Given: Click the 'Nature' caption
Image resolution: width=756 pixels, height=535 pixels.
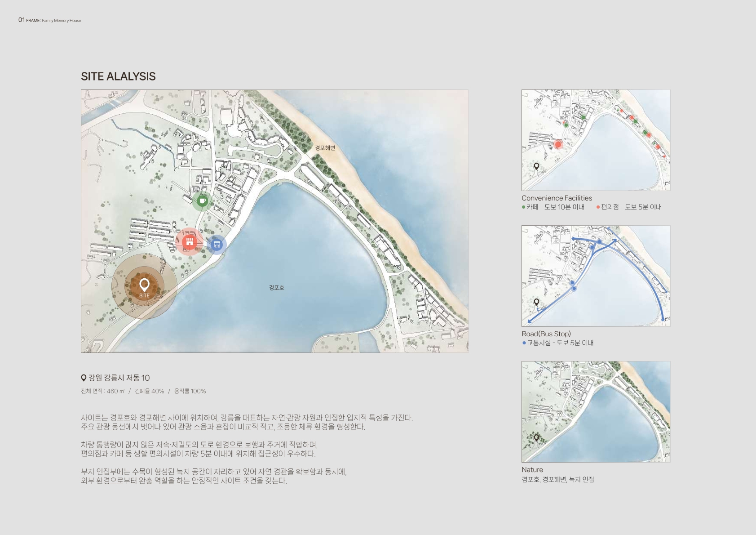Looking at the screenshot, I should click(532, 470).
